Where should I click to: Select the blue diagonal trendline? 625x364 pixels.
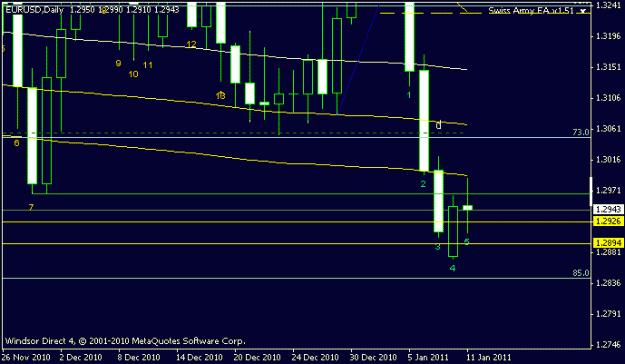(358, 60)
